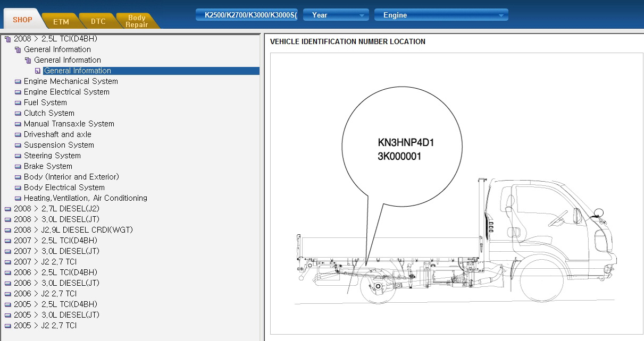This screenshot has height=341, width=644.
Task: Click the 2006 > 3.0L DIESEL(JT) book icon
Action: pos(7,283)
